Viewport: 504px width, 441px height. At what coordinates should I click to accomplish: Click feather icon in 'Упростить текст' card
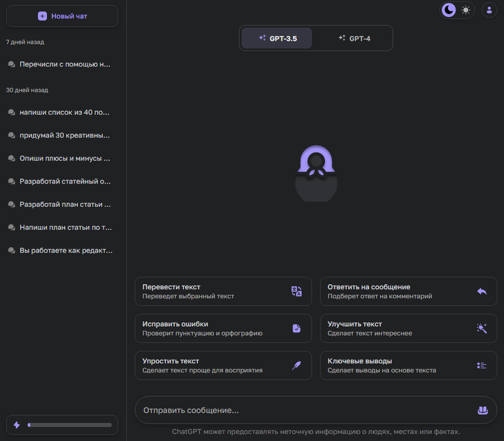click(296, 365)
